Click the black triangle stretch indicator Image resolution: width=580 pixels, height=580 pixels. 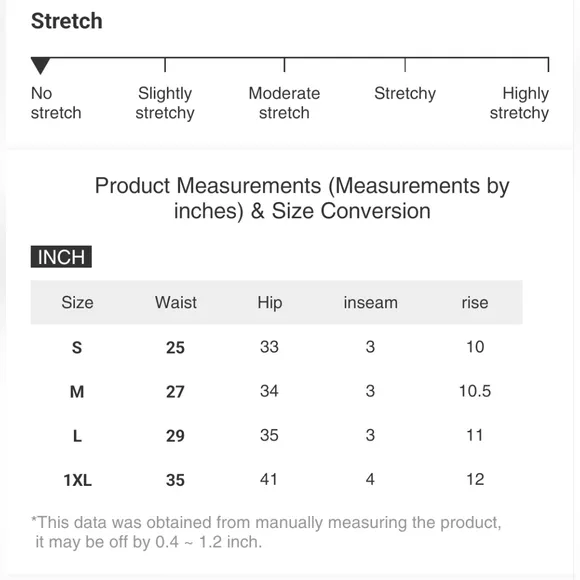(40, 66)
